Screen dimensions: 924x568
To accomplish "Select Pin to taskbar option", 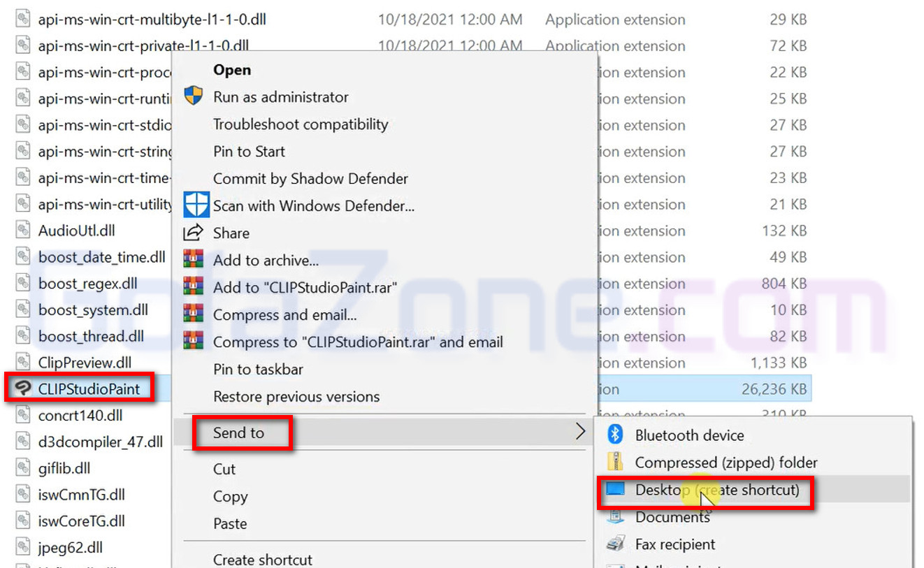I will [x=258, y=370].
